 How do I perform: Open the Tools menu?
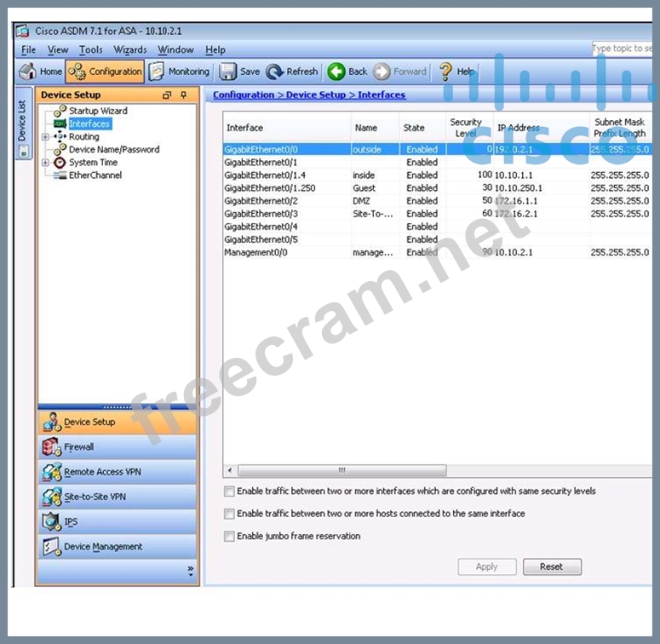(x=90, y=50)
